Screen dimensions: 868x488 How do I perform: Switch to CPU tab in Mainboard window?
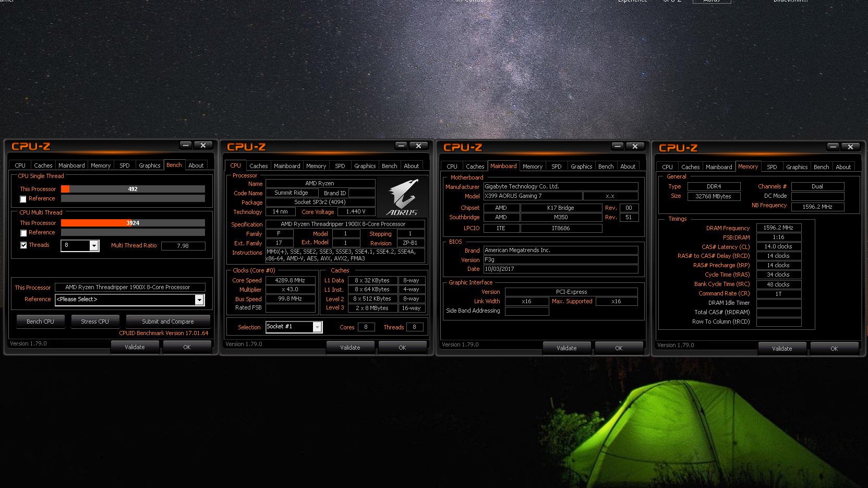[452, 166]
